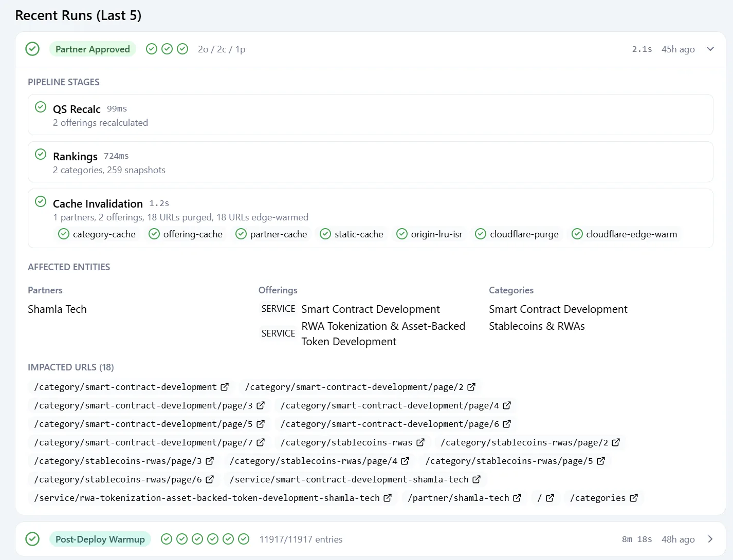Open external link icon for smart-contract-development/page/4

click(507, 405)
